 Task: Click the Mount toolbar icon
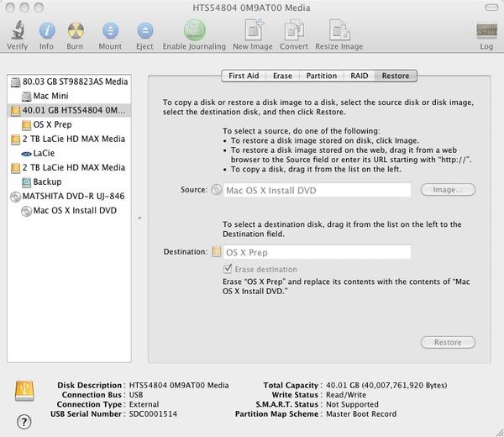pos(110,30)
